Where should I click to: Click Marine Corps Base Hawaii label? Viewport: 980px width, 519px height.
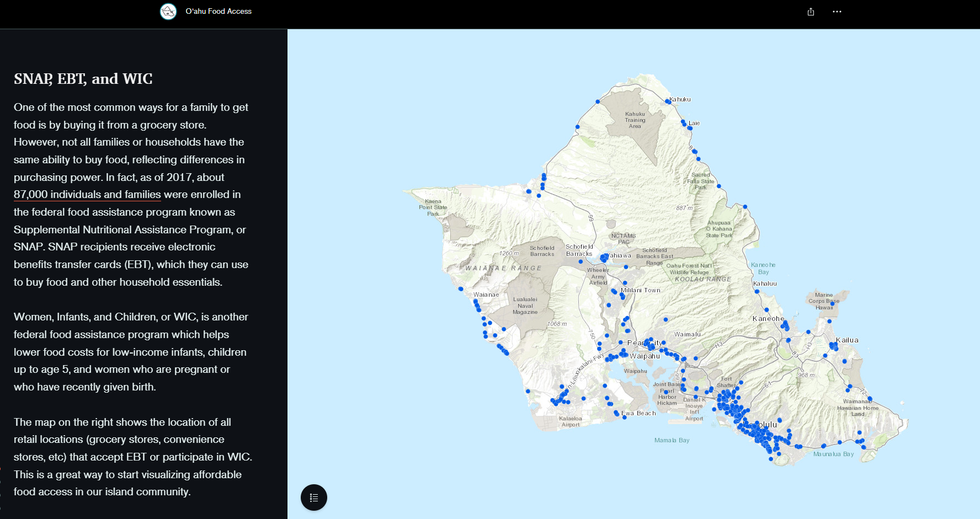pos(824,301)
